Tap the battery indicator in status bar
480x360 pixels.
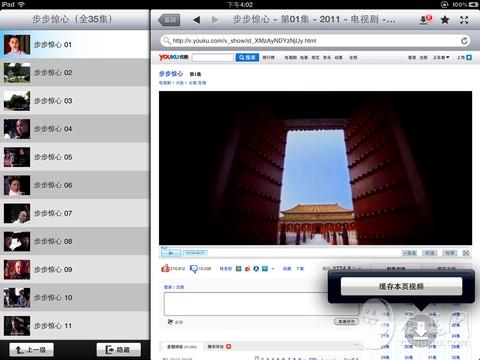coord(474,4)
